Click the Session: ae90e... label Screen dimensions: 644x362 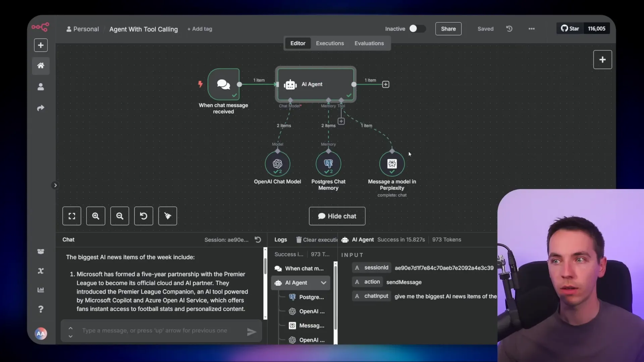tap(226, 240)
